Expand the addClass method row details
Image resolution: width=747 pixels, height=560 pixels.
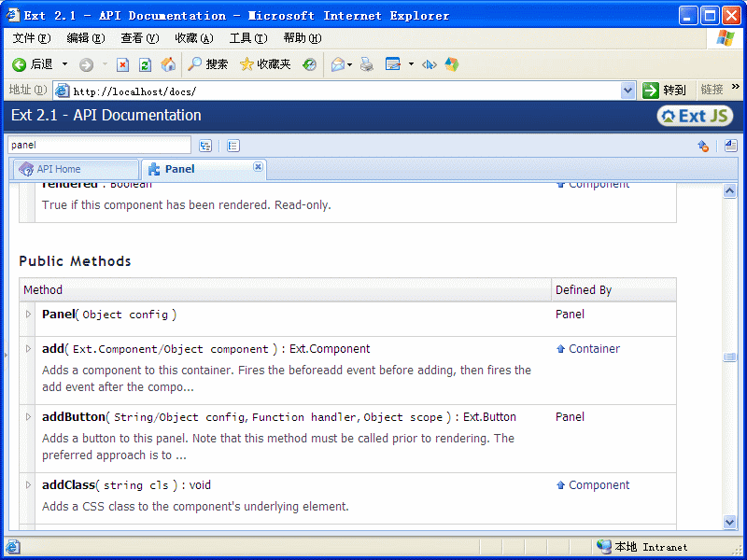point(28,484)
